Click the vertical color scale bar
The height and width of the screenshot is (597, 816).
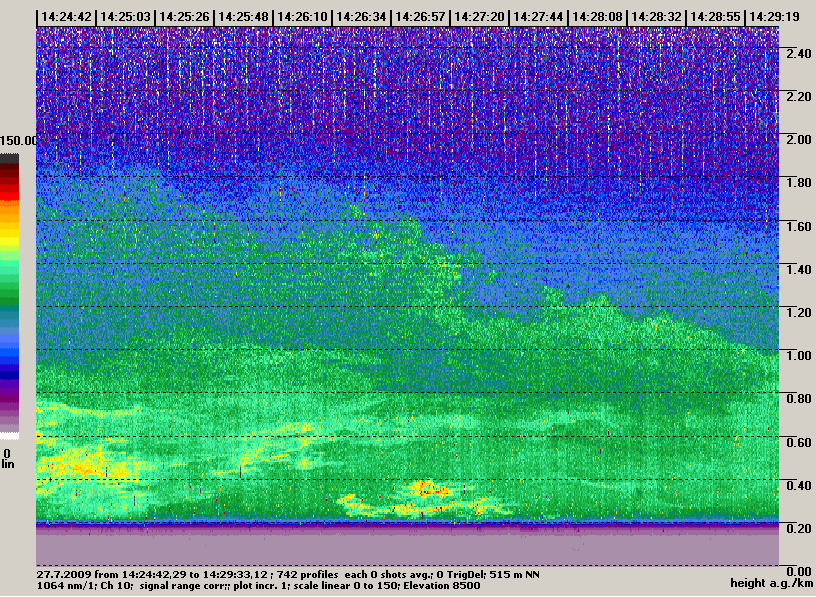[9, 296]
